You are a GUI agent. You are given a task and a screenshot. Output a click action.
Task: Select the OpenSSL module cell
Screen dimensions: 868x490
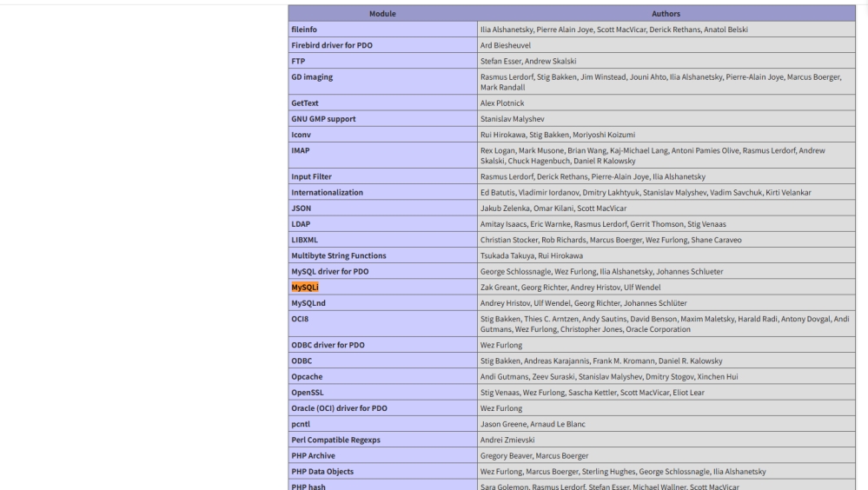(382, 392)
